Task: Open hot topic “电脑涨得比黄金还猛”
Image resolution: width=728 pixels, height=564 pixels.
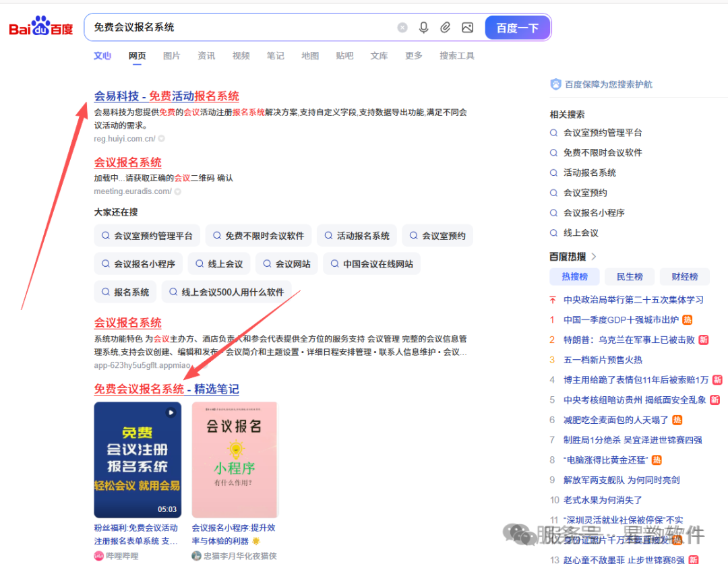Action: point(605,460)
